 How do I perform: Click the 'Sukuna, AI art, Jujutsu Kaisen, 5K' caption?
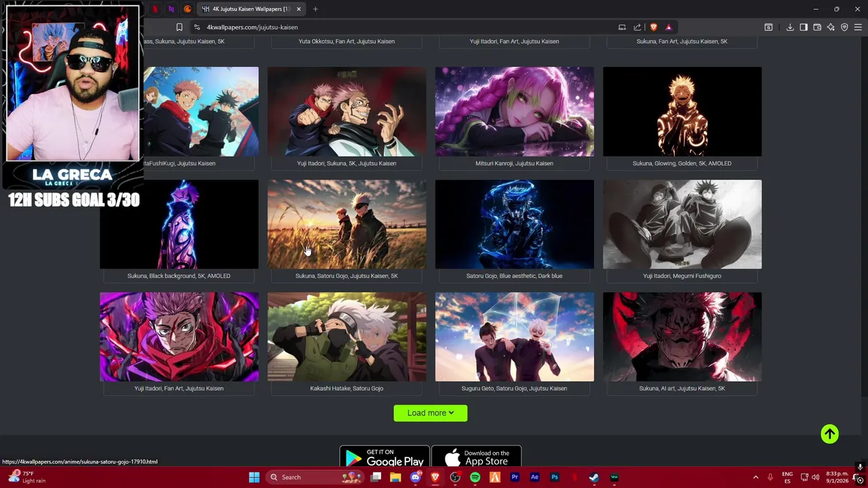point(682,388)
